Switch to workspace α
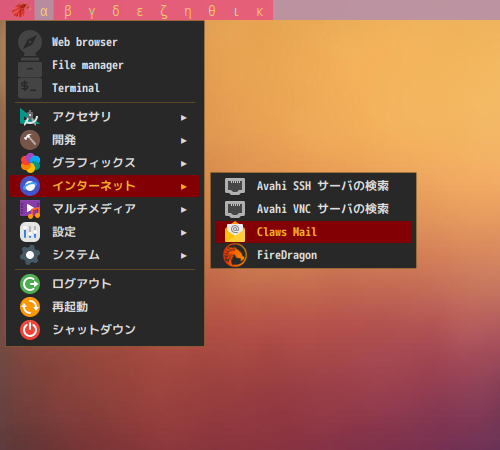 (x=44, y=11)
